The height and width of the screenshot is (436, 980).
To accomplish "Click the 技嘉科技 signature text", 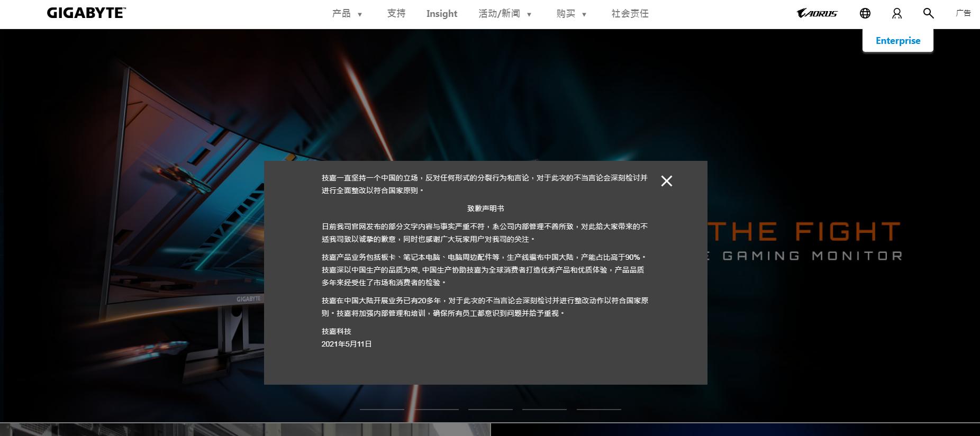I will (337, 331).
